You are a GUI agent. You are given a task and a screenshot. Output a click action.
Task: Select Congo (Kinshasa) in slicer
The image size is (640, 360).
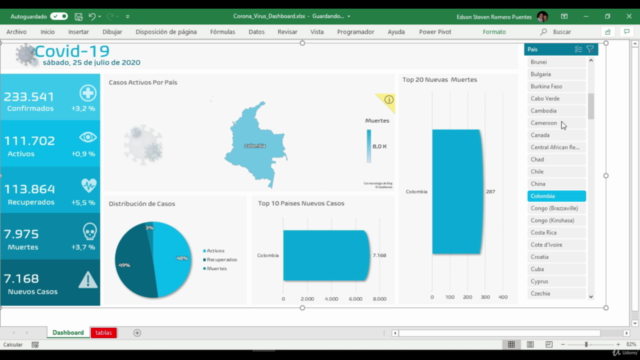click(557, 220)
